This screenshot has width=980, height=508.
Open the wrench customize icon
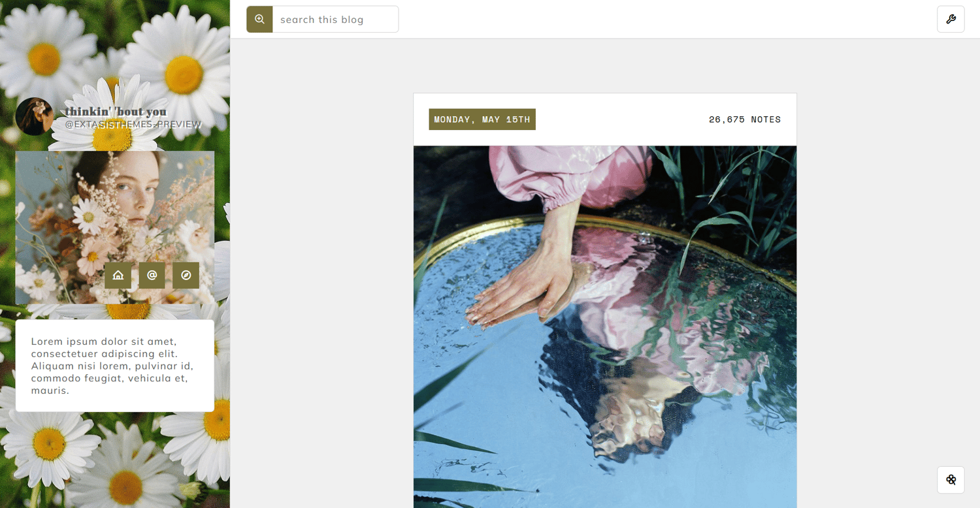click(x=951, y=20)
